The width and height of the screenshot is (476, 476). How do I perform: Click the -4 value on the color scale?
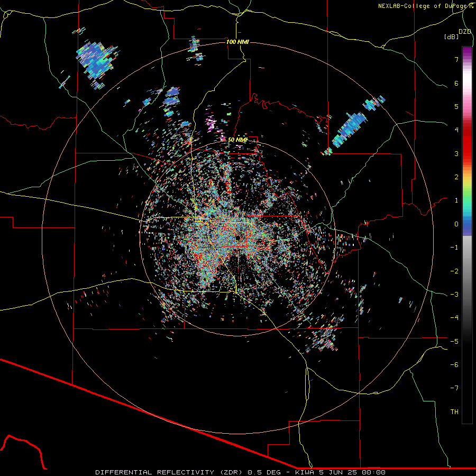454,318
